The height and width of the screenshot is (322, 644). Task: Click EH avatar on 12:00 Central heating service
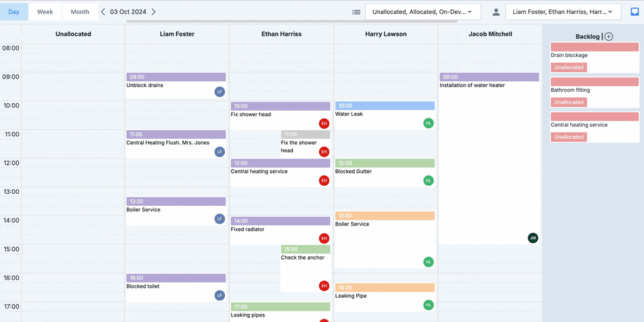(x=324, y=180)
